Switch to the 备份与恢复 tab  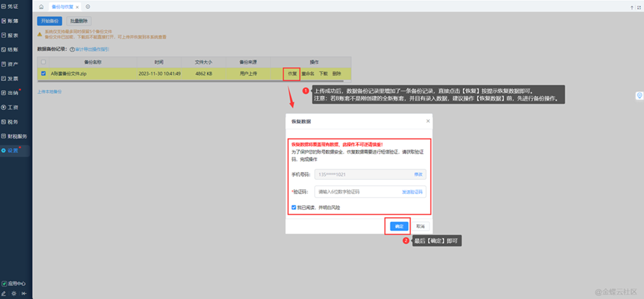62,7
